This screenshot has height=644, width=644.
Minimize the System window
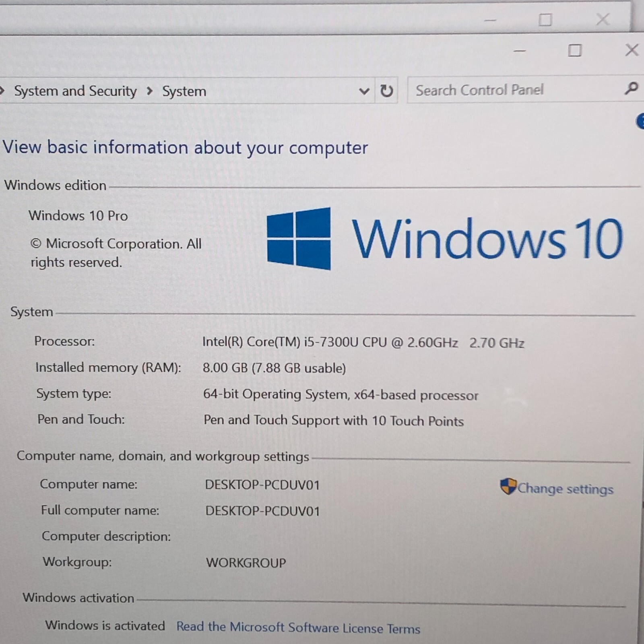(x=520, y=51)
